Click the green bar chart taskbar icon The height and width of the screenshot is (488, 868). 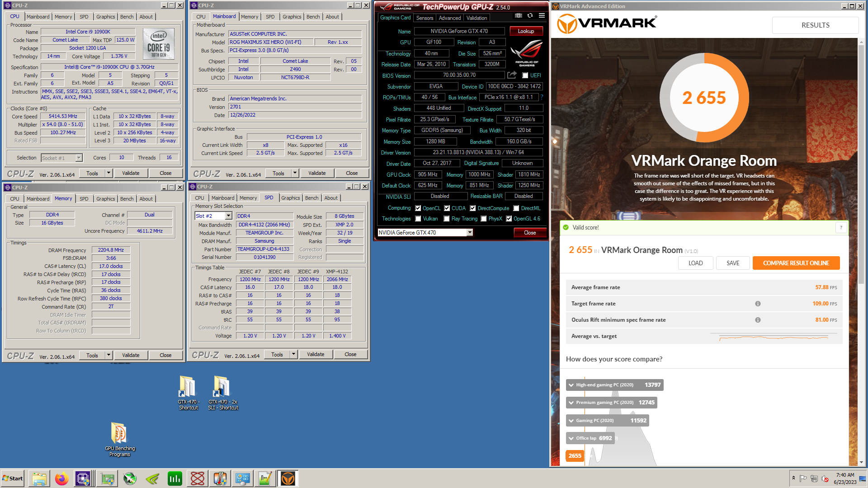pos(175,479)
